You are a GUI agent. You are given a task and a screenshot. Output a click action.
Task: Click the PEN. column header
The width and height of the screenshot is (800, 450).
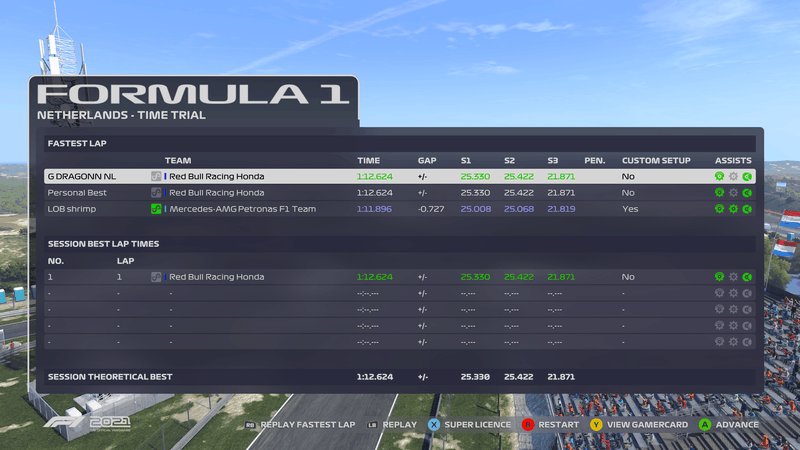[x=594, y=161]
